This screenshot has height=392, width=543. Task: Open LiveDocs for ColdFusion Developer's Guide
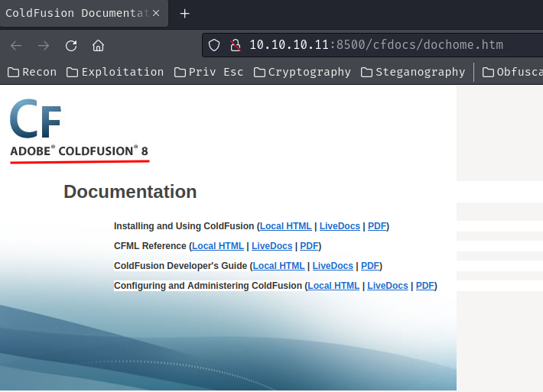click(x=333, y=266)
